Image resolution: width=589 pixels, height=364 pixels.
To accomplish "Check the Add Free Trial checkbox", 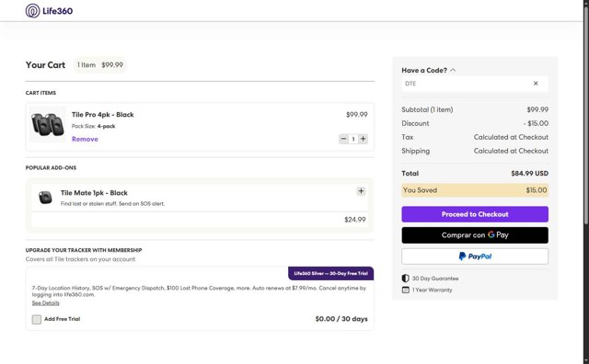I will pyautogui.click(x=37, y=319).
